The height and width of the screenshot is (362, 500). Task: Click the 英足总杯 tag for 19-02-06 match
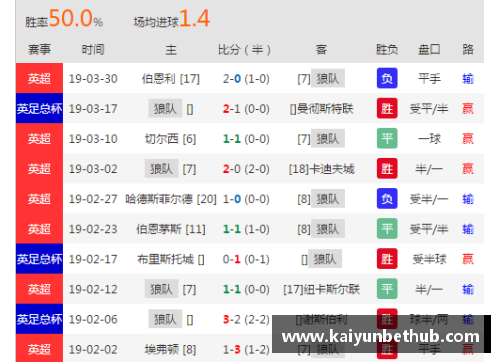click(x=39, y=319)
